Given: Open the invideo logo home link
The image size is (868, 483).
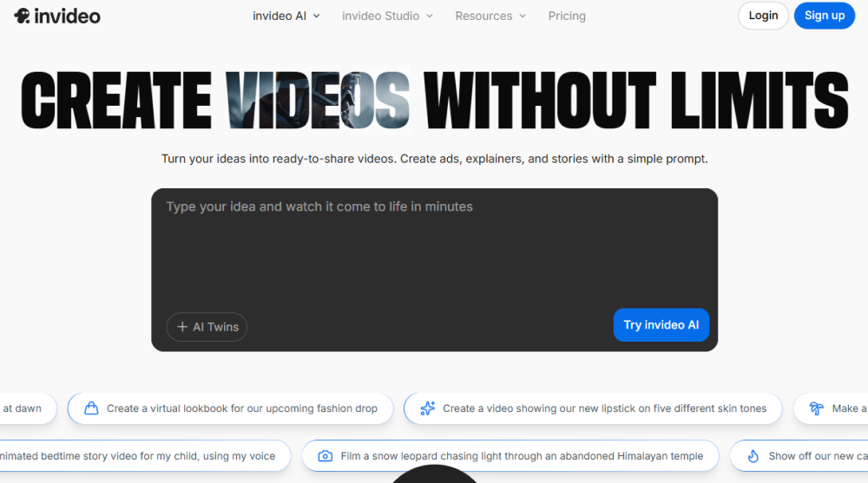Looking at the screenshot, I should point(57,16).
